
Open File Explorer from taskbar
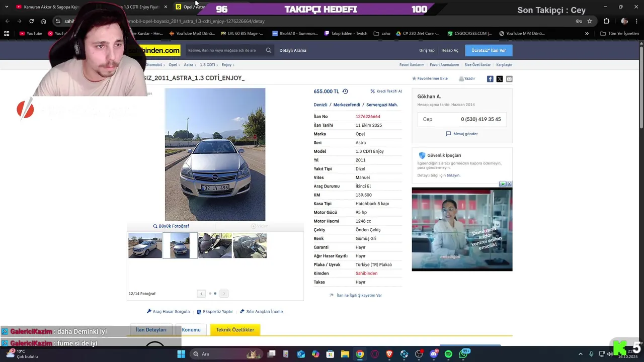click(345, 354)
